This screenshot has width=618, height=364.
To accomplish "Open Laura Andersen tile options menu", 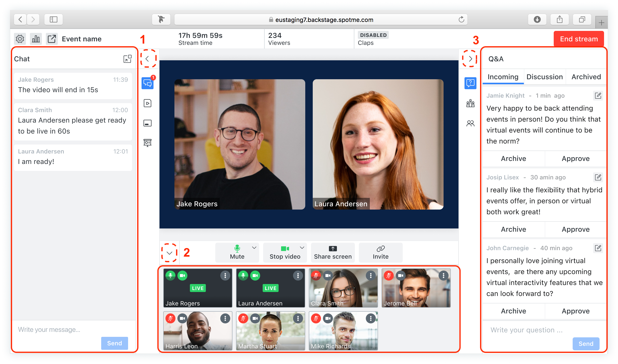I will coord(298,276).
